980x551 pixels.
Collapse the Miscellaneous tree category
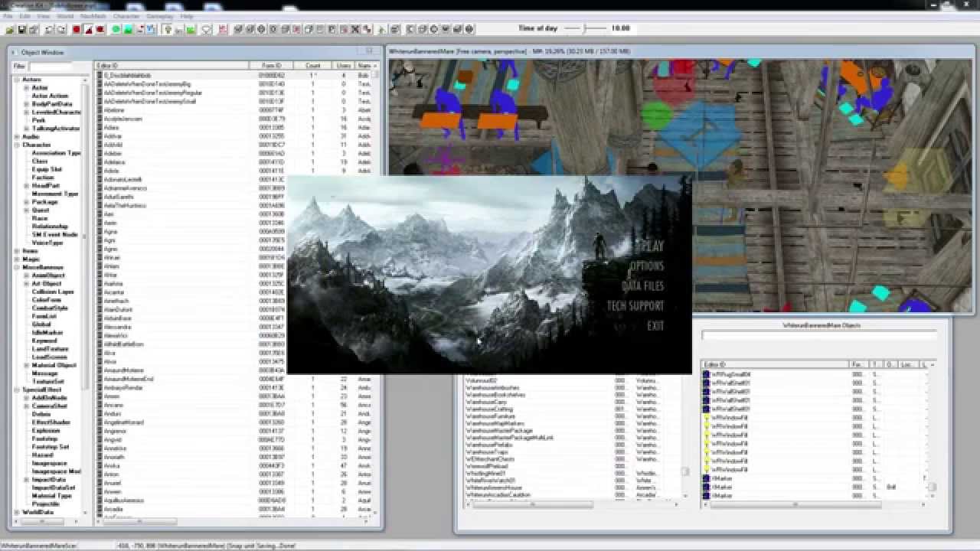click(x=16, y=267)
